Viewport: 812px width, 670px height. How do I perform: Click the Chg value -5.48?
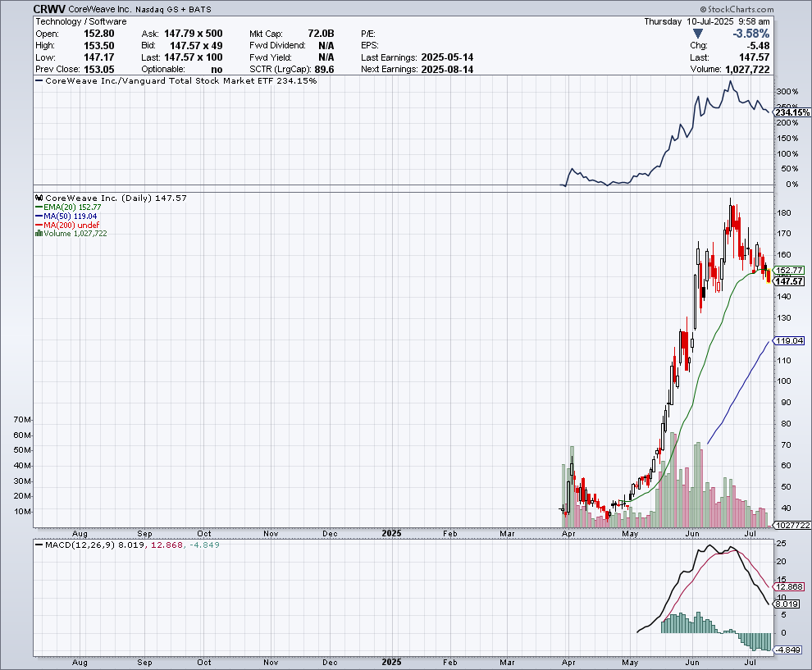(x=758, y=46)
